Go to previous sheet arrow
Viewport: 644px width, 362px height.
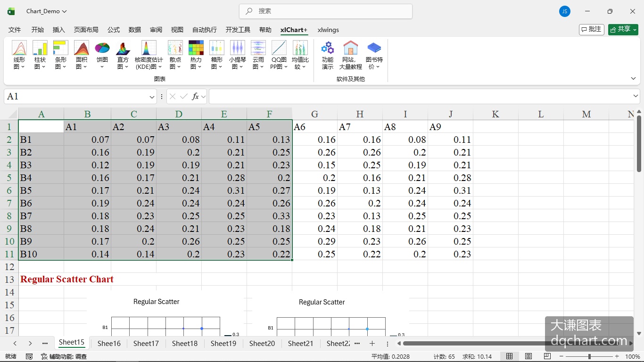(15, 344)
